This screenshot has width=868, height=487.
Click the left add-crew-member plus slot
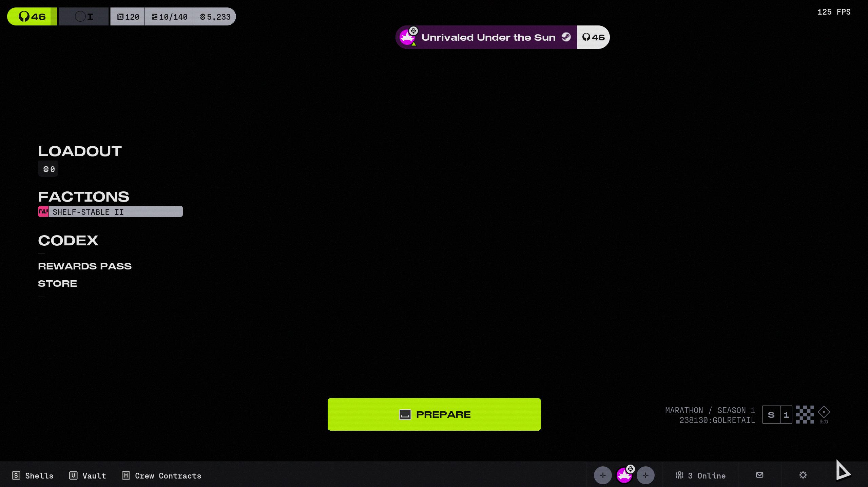point(602,475)
